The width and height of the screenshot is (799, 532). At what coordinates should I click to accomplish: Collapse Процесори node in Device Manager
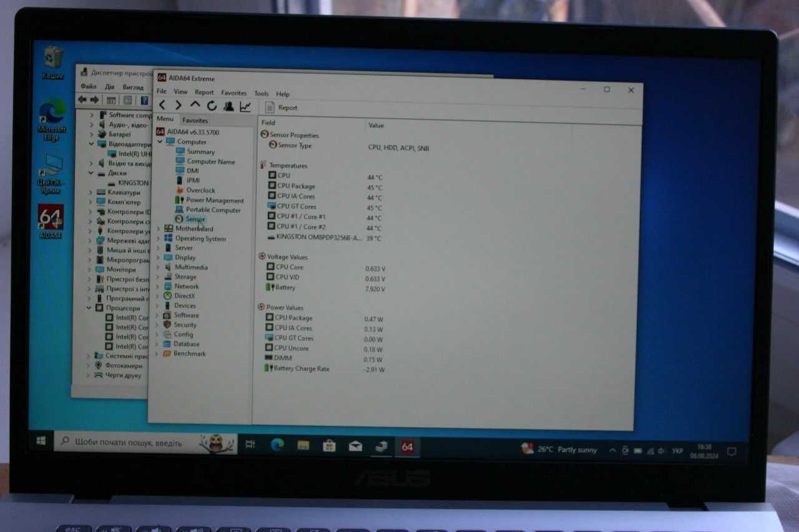(90, 308)
